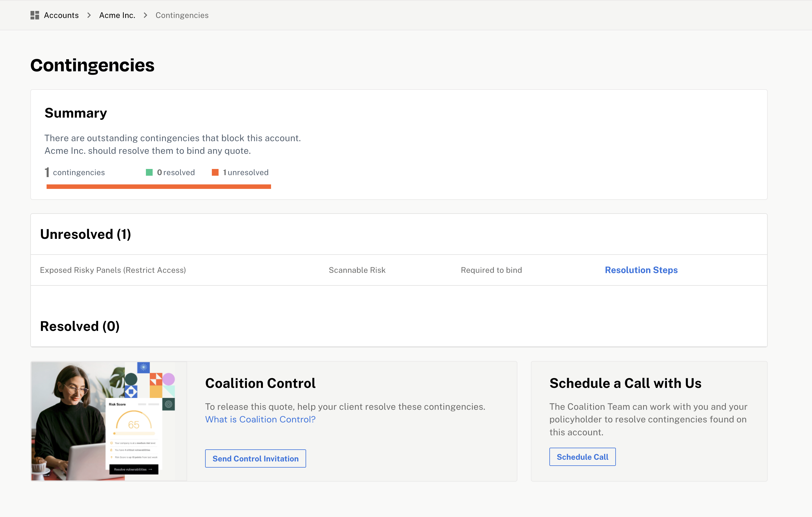The image size is (812, 517).
Task: Open 'What is Coalition Control?' link
Action: (260, 420)
